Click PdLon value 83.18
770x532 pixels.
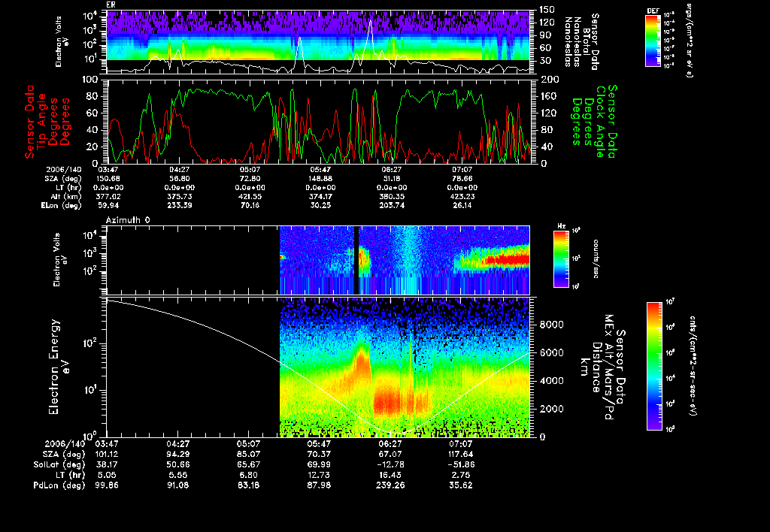pos(248,485)
